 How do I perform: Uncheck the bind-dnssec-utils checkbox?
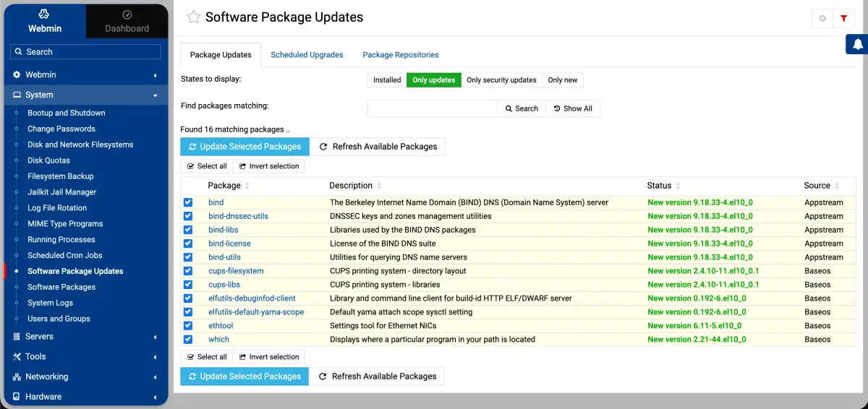[188, 216]
